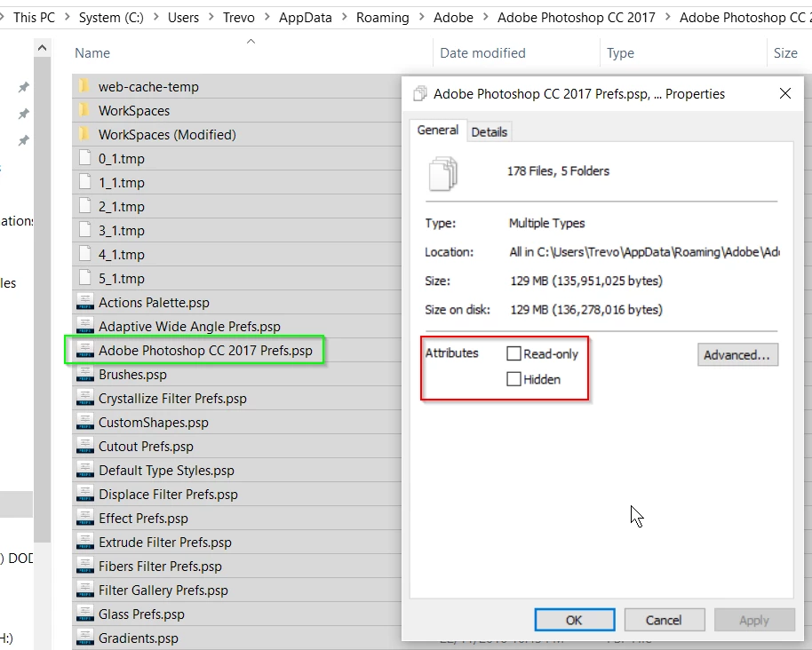Click Cancel in the Properties dialog
The height and width of the screenshot is (650, 812).
[x=664, y=620]
